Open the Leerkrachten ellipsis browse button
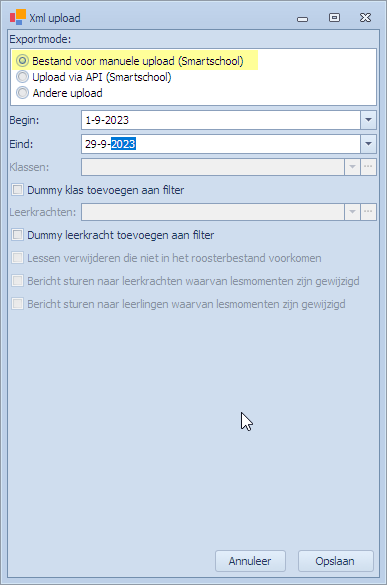The image size is (387, 585). click(x=368, y=212)
